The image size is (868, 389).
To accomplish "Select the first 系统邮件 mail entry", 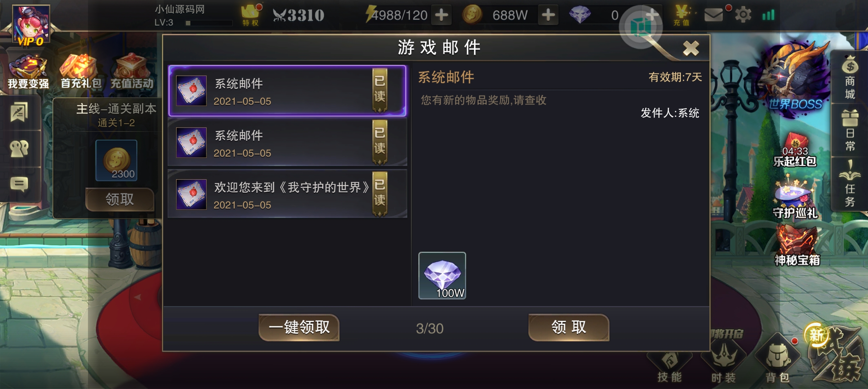I will click(x=287, y=91).
